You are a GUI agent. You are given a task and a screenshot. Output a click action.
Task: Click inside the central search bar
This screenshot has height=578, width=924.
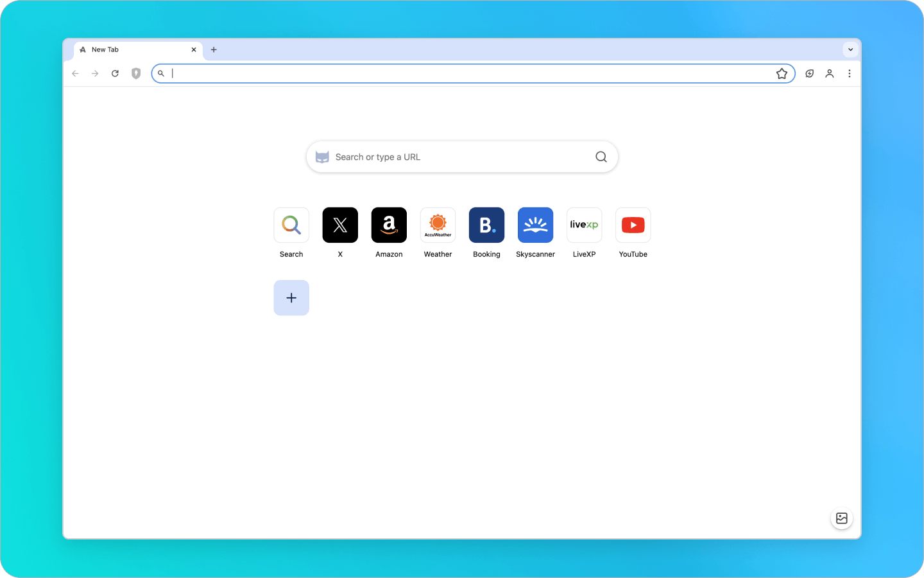pos(462,157)
